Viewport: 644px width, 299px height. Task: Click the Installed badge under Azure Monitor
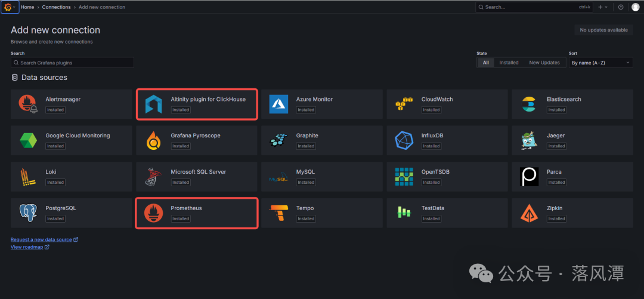pos(306,110)
